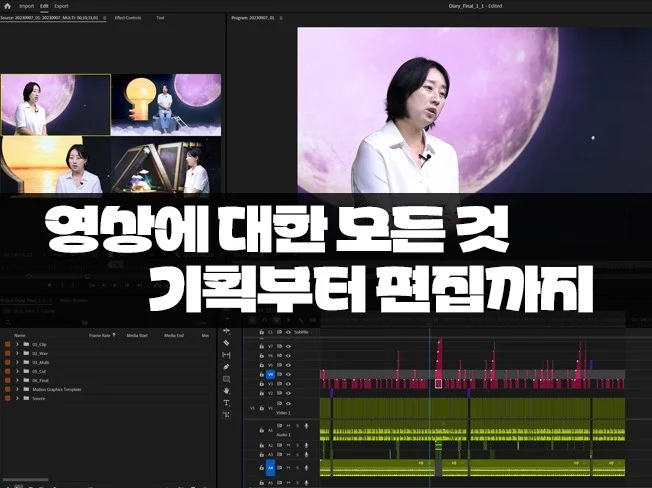Toggle lock on video track V5
Viewport: 652px width, 488px height.
pos(261,367)
